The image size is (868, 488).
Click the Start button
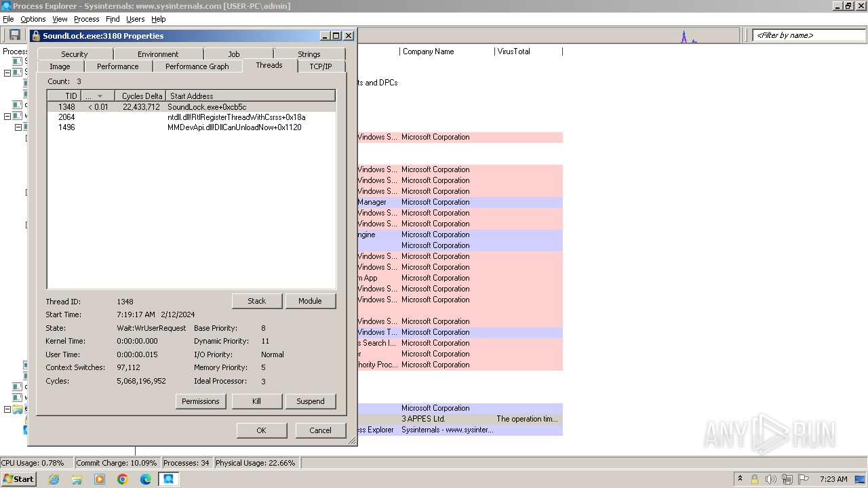tap(19, 479)
